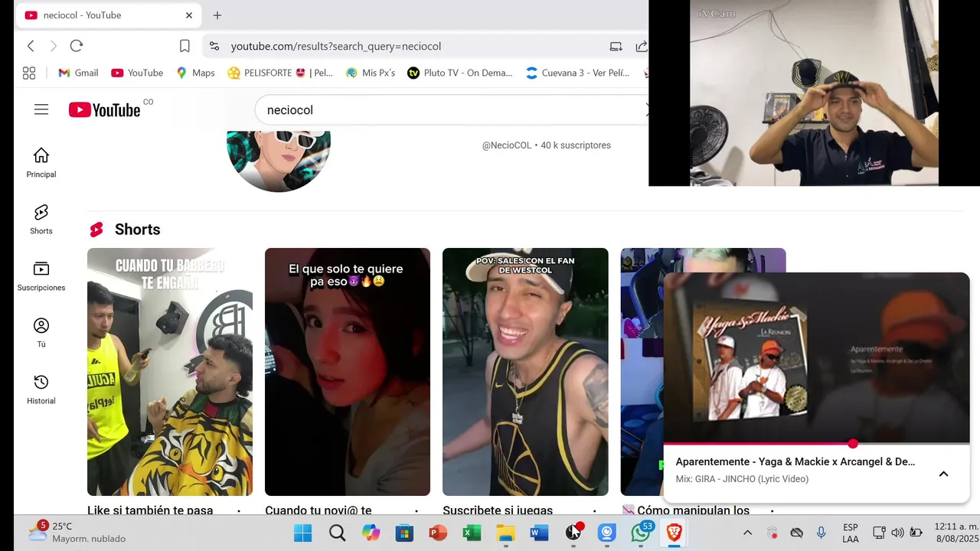Open the PELISFORTE bookmark

pos(280,73)
